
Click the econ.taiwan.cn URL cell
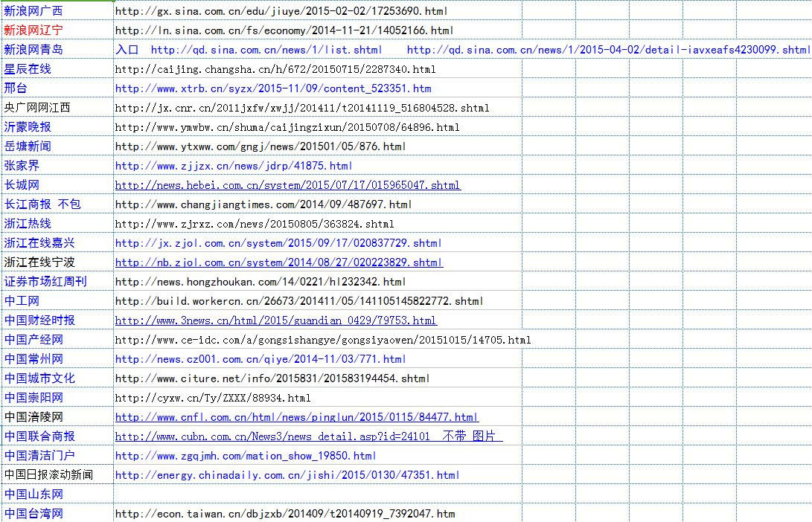318,513
